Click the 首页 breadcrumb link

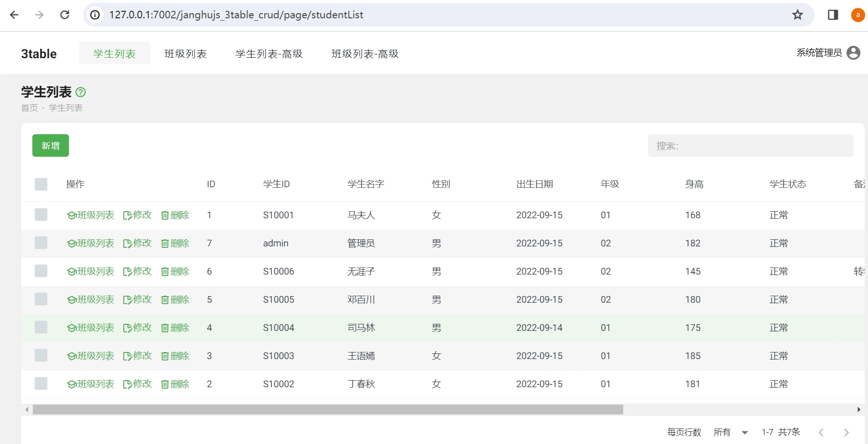coord(29,108)
